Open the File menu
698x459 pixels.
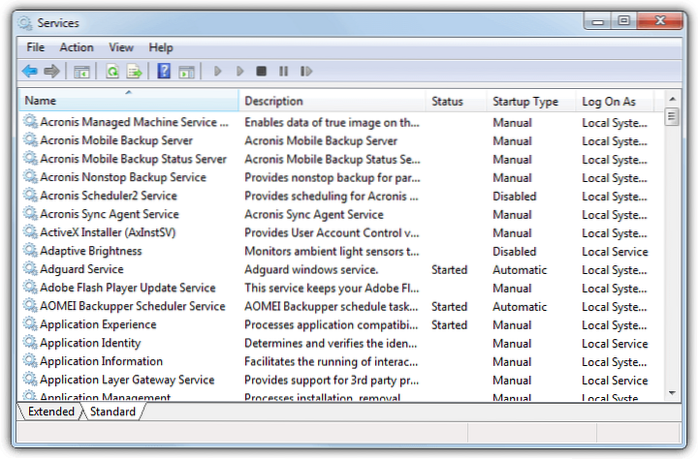tap(35, 47)
